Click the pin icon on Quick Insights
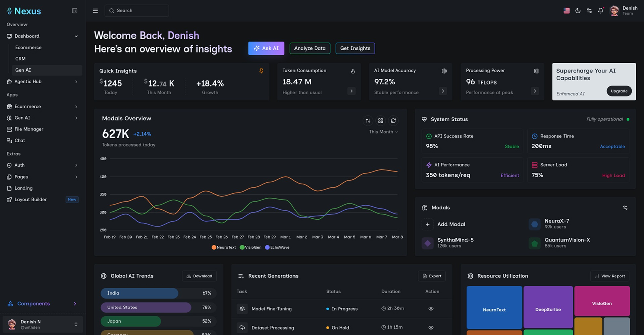The image size is (644, 335). pyautogui.click(x=261, y=71)
